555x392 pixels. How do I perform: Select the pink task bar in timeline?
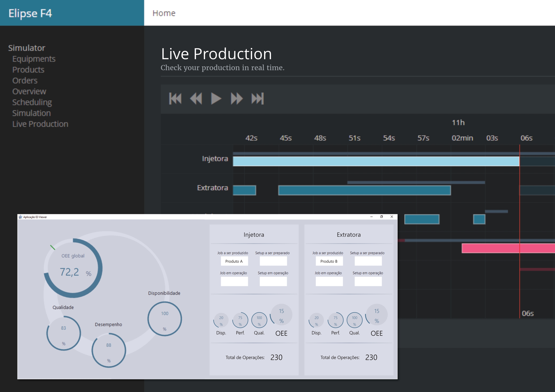(508, 248)
